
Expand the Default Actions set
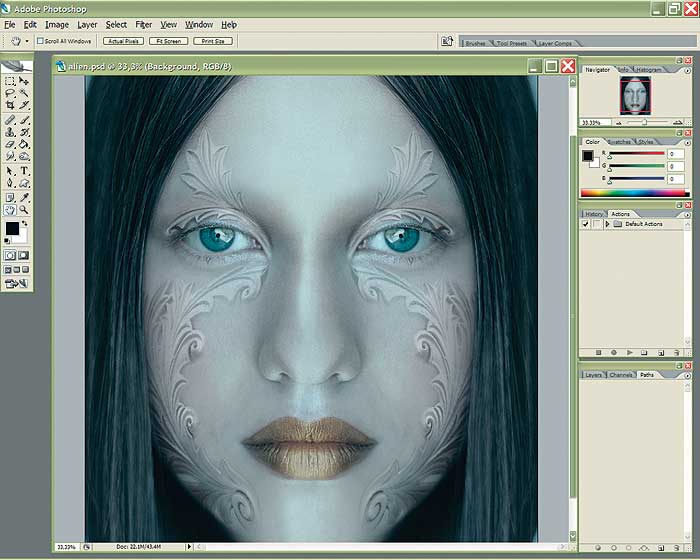click(607, 224)
